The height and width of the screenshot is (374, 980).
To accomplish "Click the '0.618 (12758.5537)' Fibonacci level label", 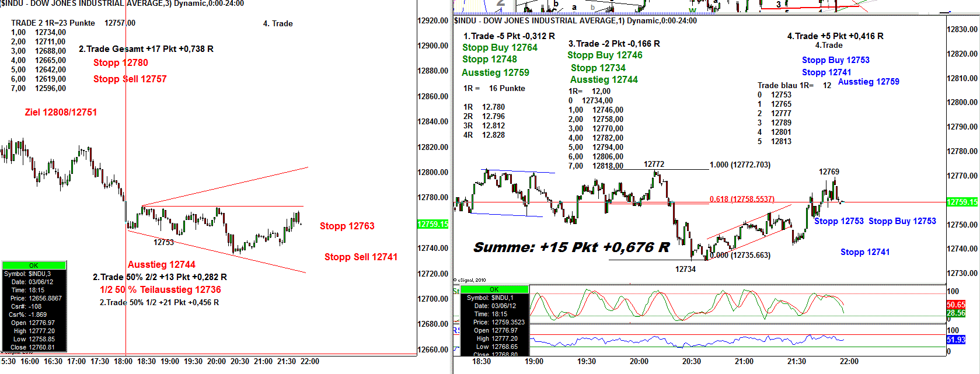I will coord(750,199).
